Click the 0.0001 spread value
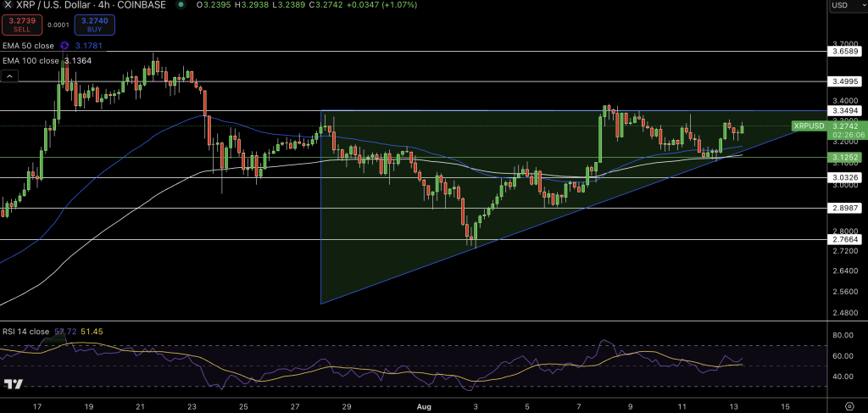Viewport: 868px width, 413px height. [x=57, y=25]
